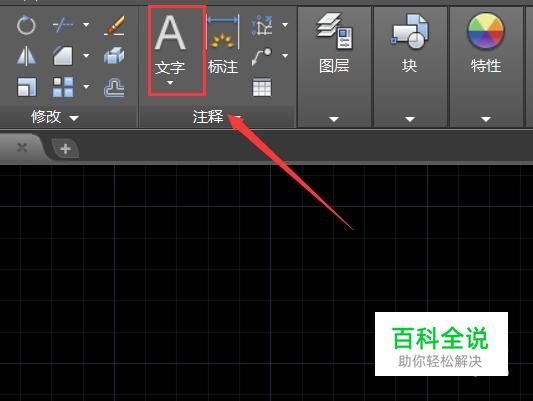This screenshot has width=533, height=401.
Task: Click the Offset tool icon
Action: click(115, 87)
